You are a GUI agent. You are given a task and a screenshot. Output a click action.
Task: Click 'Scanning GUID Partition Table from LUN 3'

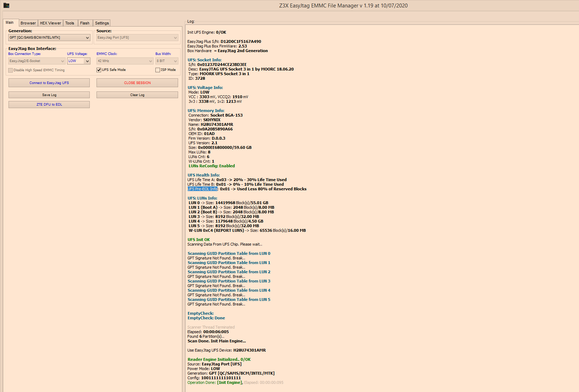coord(229,281)
